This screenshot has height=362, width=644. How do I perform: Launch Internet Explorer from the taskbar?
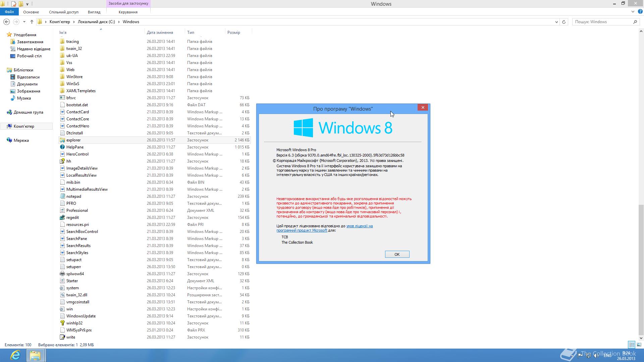tap(15, 355)
